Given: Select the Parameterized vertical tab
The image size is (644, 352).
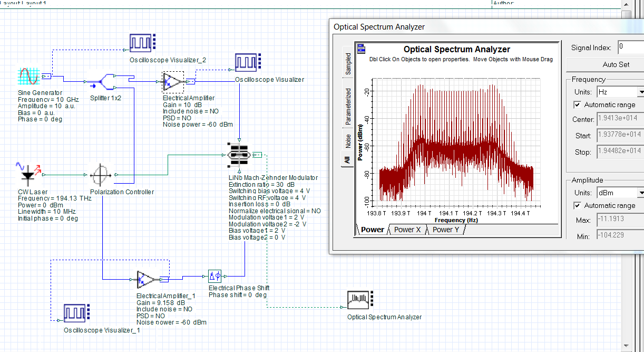Looking at the screenshot, I should point(348,106).
